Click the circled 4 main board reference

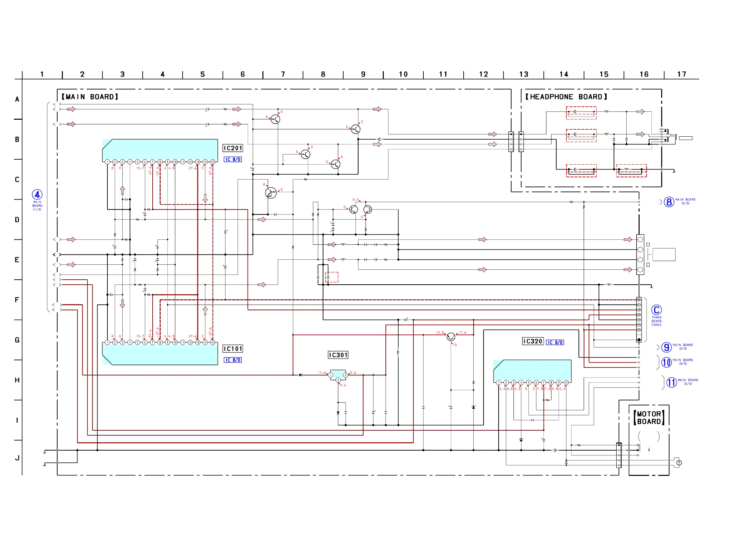(37, 195)
